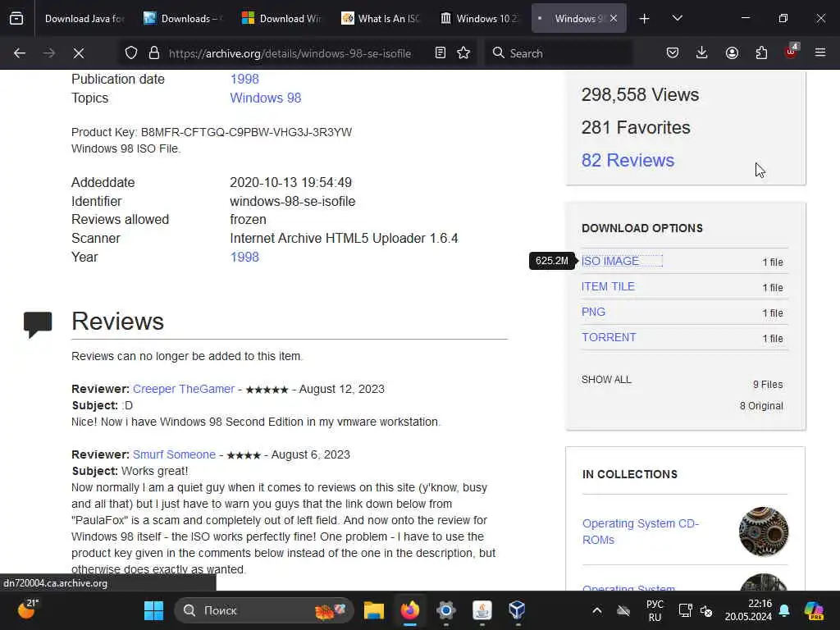Open Firefox account icon
The image size is (840, 630).
(x=732, y=53)
